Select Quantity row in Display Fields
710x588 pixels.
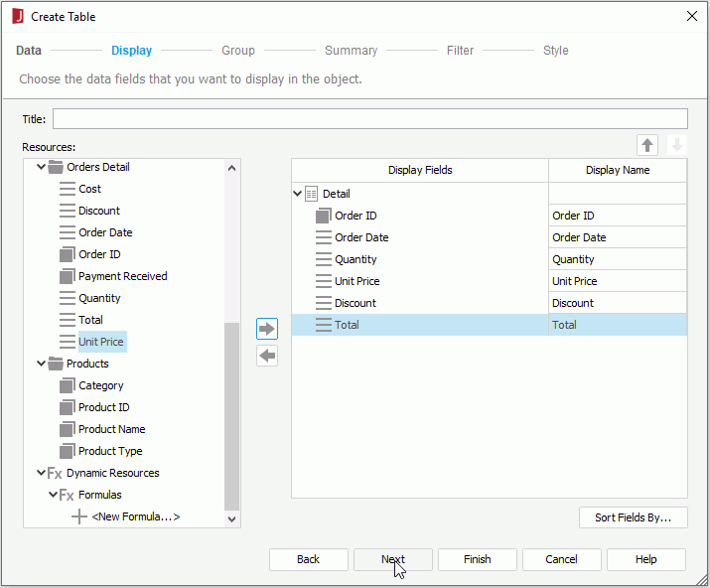[420, 259]
